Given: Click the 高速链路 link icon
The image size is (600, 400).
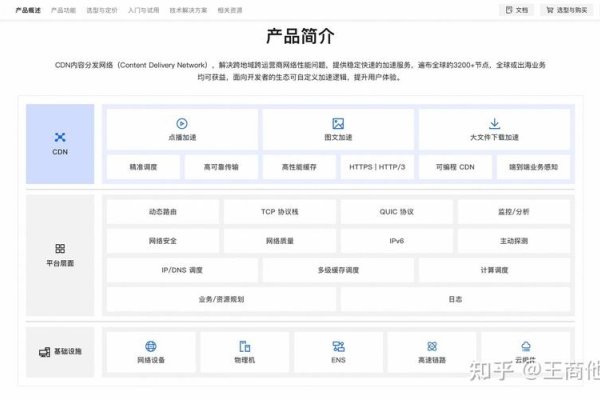Looking at the screenshot, I should tap(432, 346).
